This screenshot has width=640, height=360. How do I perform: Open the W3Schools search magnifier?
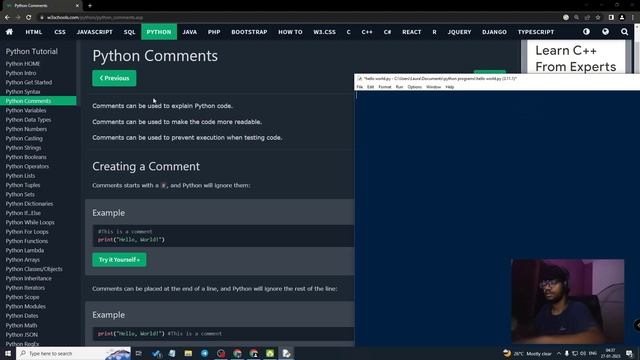[x=624, y=31]
